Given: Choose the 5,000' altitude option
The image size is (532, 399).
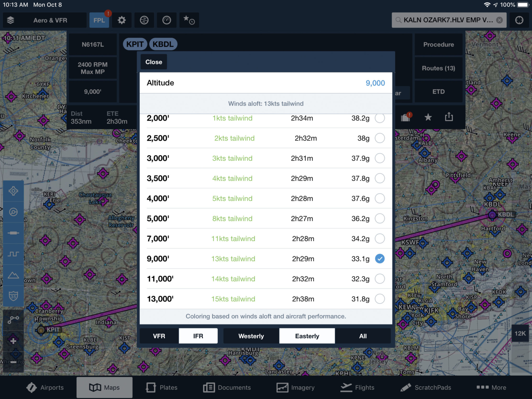Looking at the screenshot, I should [x=380, y=218].
